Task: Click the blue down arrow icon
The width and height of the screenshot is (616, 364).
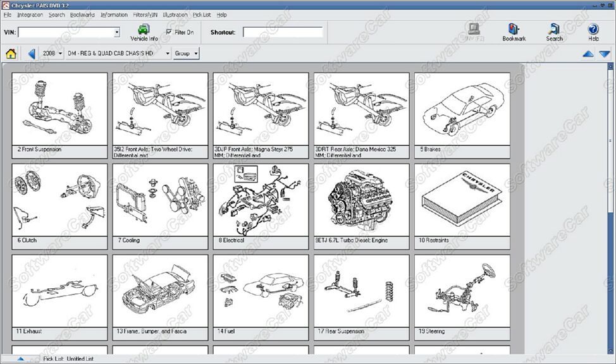Action: 605,54
